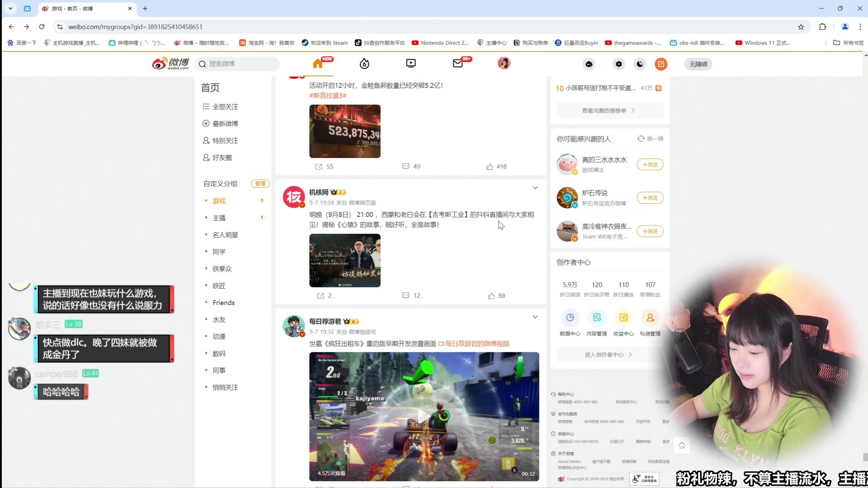
Task: Follow 真的三水水水水
Action: click(x=650, y=164)
